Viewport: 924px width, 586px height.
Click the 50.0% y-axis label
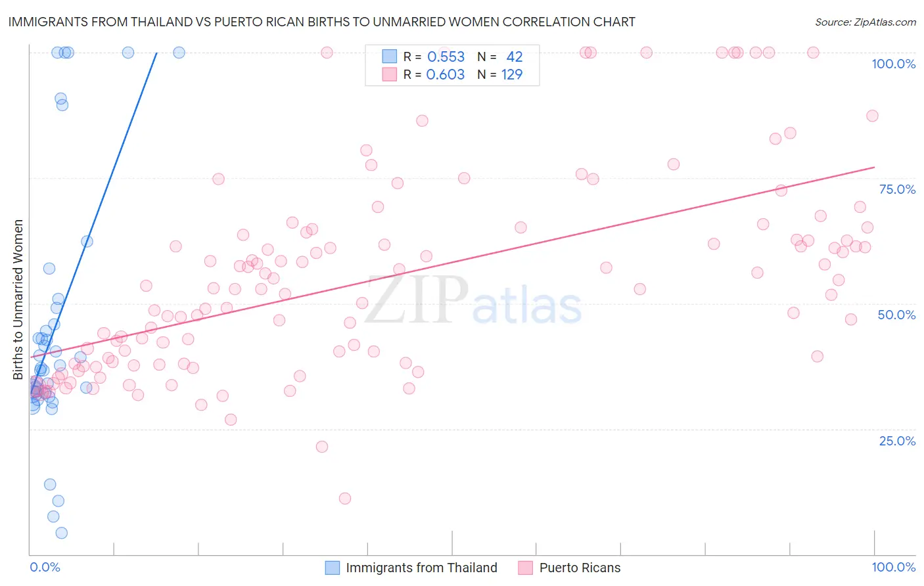[x=896, y=315]
